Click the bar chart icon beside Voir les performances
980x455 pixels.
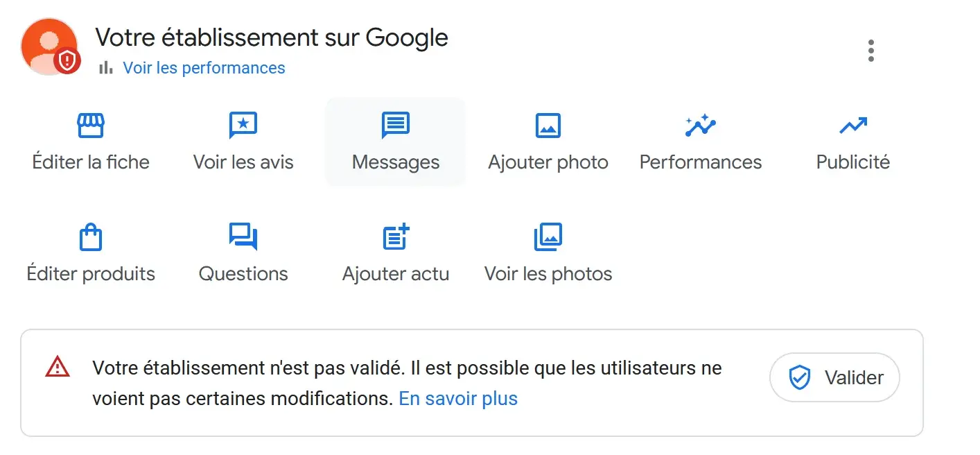click(106, 68)
